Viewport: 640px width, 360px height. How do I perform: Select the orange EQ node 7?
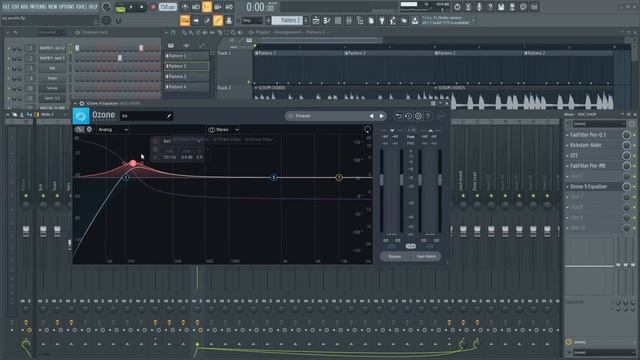[x=339, y=178]
